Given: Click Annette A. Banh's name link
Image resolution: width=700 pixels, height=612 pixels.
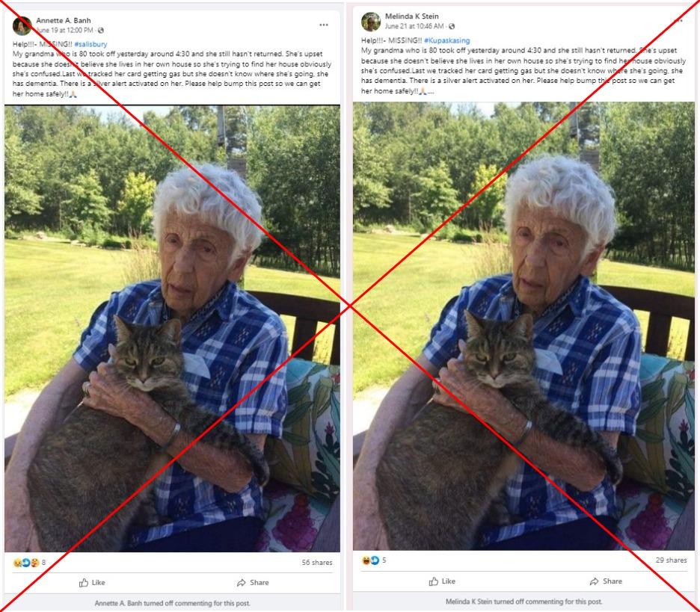Looking at the screenshot, I should coord(64,20).
